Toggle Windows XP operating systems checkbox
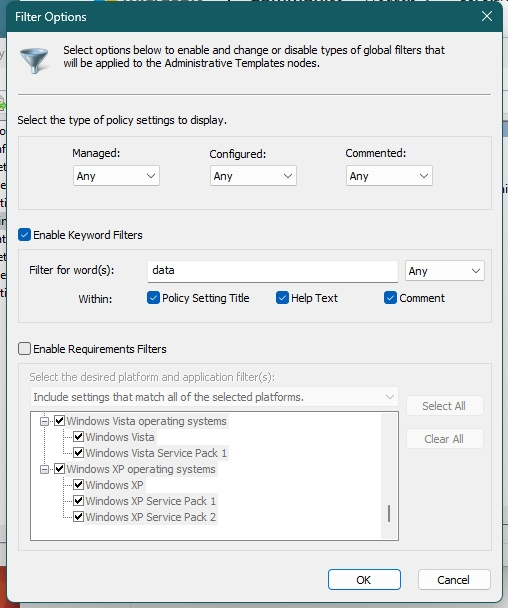The image size is (508, 608). 59,469
